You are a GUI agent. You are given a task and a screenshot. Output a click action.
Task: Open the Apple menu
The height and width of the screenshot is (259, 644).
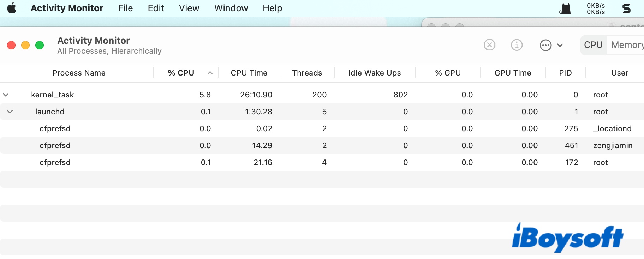click(12, 8)
